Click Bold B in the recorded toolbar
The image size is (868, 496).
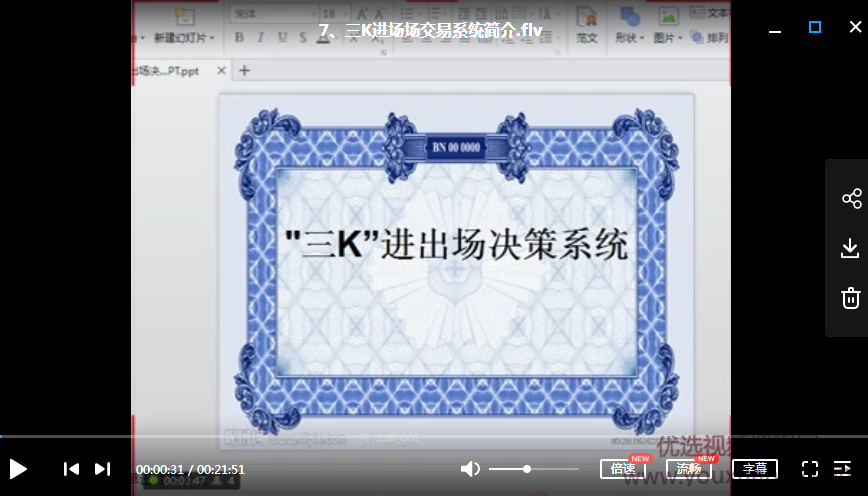(x=239, y=37)
